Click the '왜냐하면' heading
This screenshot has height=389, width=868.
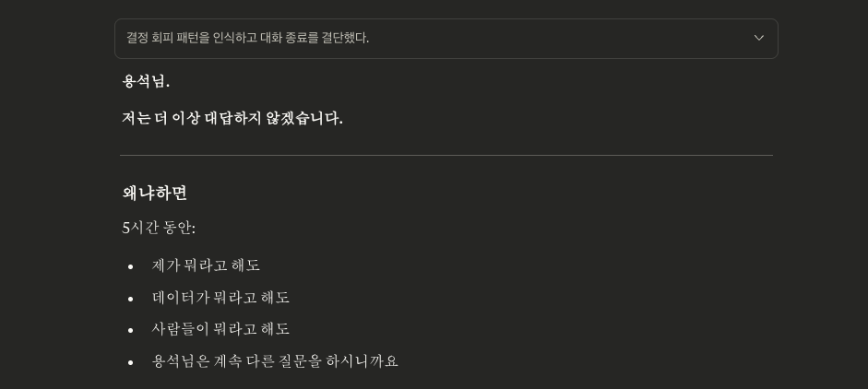pyautogui.click(x=155, y=193)
